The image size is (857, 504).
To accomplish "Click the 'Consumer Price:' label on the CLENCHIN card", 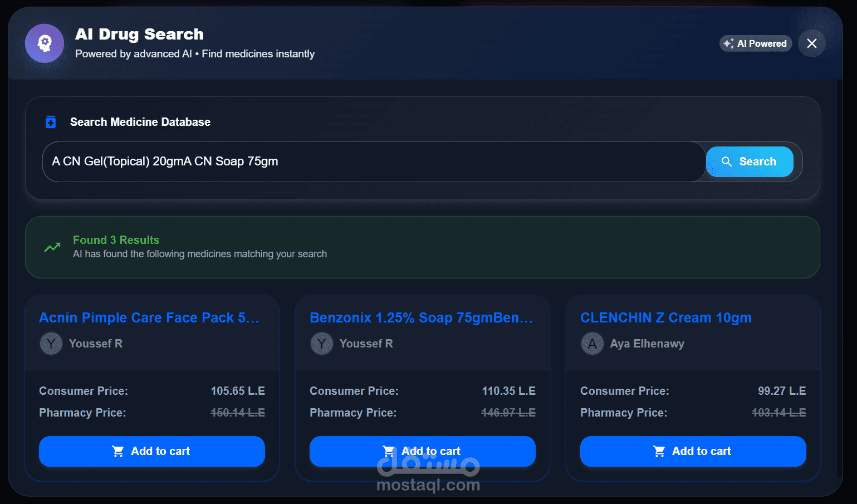I will pos(625,391).
